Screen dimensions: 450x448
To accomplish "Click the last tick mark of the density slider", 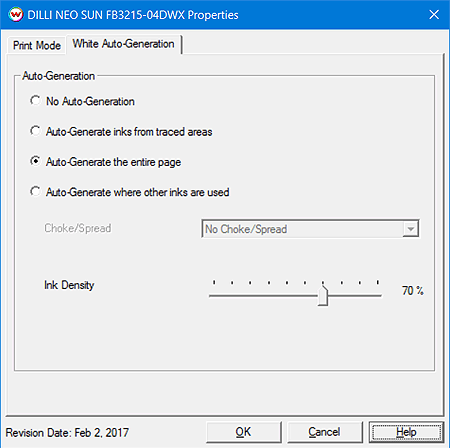I will (x=378, y=283).
